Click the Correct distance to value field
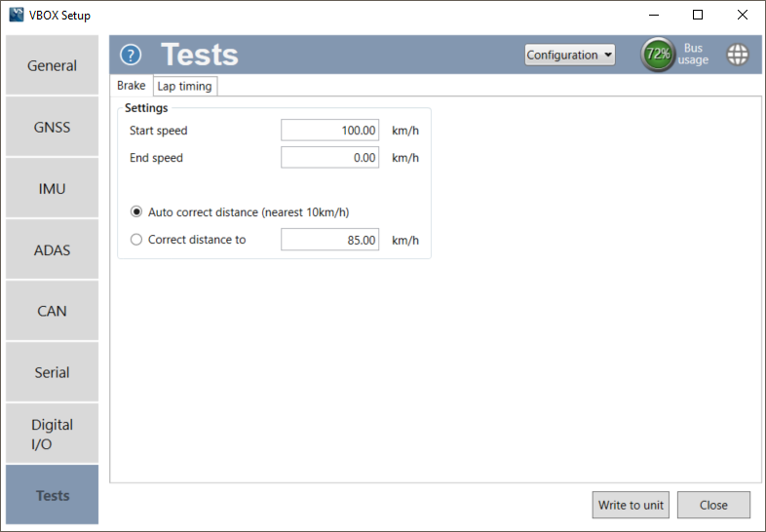The height and width of the screenshot is (532, 766). [329, 240]
